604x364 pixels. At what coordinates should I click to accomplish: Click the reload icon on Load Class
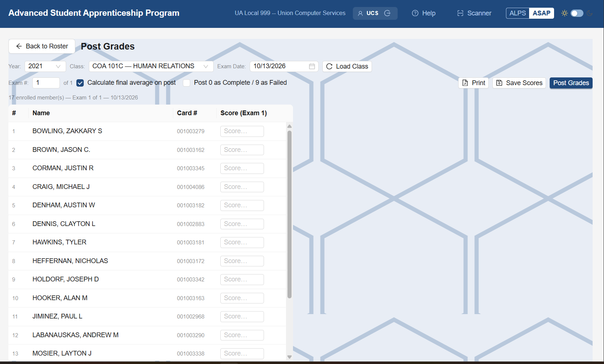click(x=329, y=66)
